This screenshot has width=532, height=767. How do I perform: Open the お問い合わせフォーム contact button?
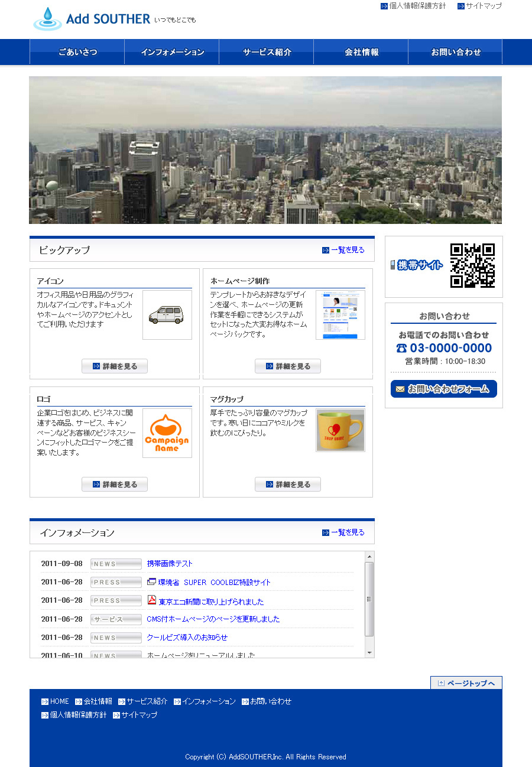tap(443, 389)
